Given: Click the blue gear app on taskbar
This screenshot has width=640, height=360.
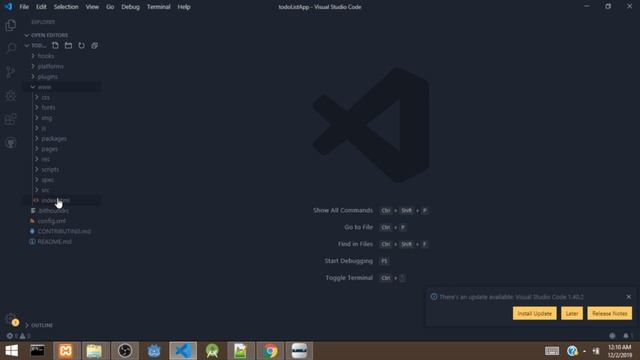Looking at the screenshot, I should point(154,351).
